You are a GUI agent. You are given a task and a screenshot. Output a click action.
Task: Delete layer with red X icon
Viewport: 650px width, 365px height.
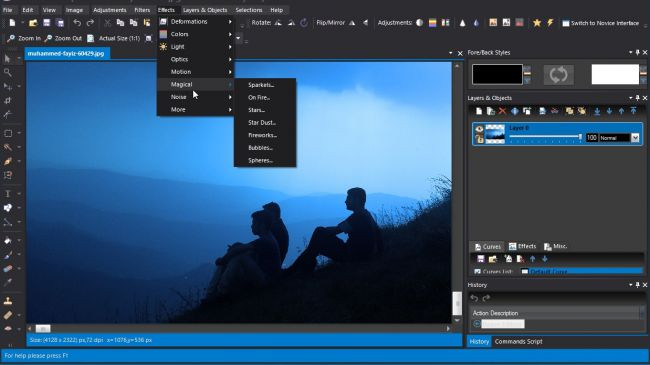[x=502, y=111]
